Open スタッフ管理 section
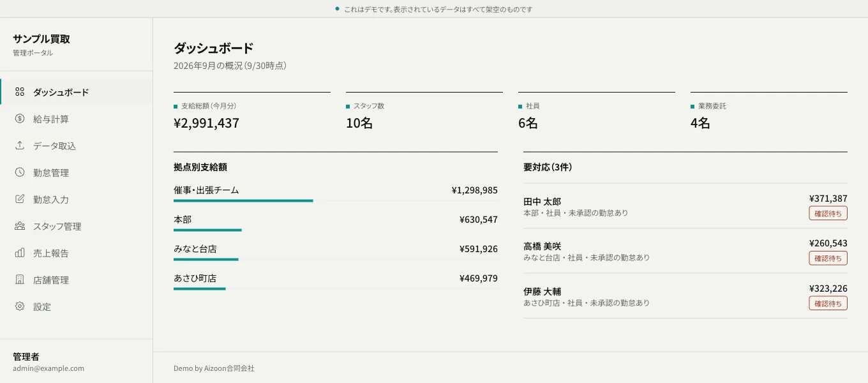This screenshot has width=868, height=383. 77,226
